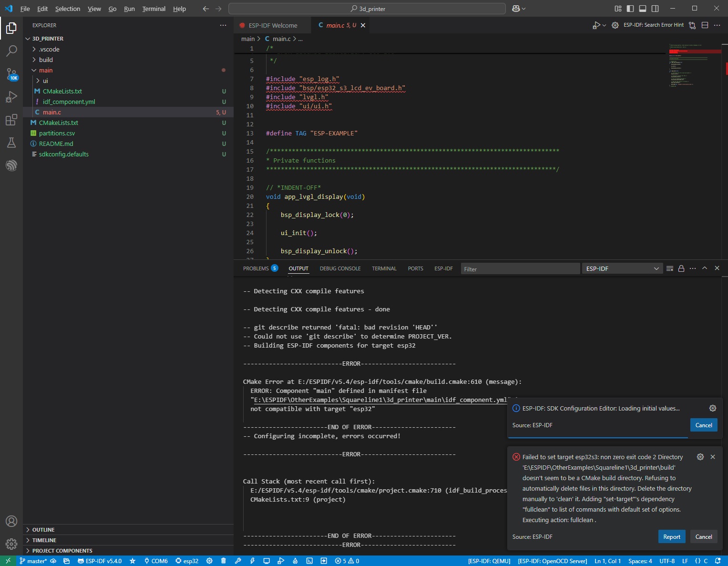The width and height of the screenshot is (728, 566).
Task: Open the Terminal menu
Action: [x=154, y=9]
